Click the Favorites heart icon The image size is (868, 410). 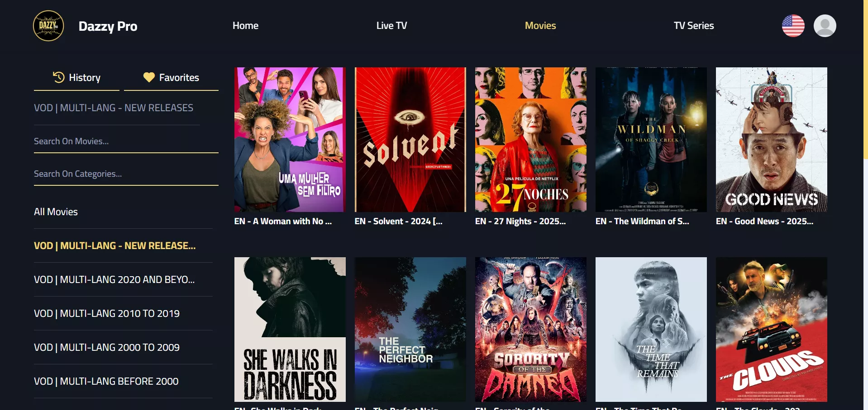[x=149, y=77]
